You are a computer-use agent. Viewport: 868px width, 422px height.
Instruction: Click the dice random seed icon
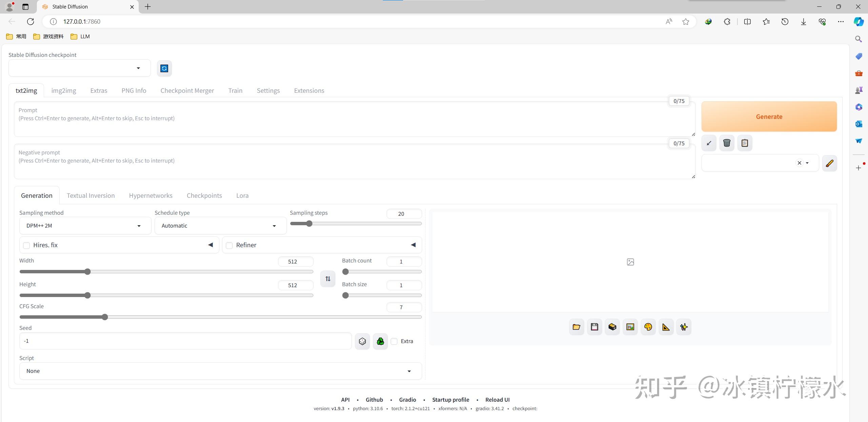362,341
